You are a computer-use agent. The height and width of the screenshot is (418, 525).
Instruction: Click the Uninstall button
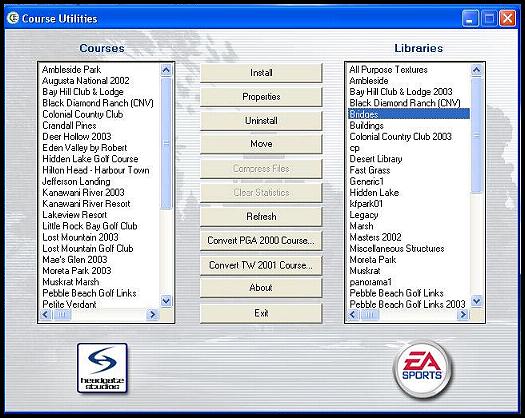tap(261, 121)
